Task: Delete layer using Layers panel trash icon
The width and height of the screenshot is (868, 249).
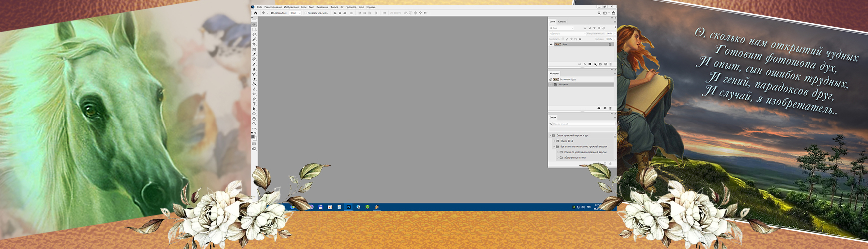Action: [x=610, y=64]
